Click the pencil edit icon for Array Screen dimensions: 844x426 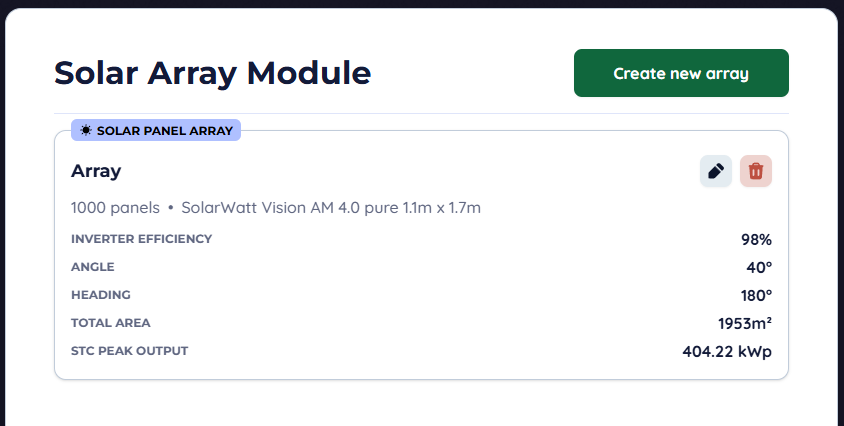pos(715,171)
